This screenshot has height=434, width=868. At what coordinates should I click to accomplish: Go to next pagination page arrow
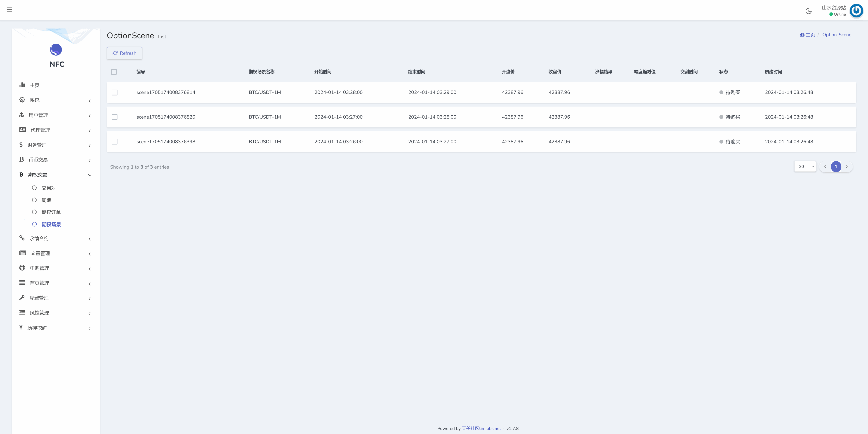(847, 167)
